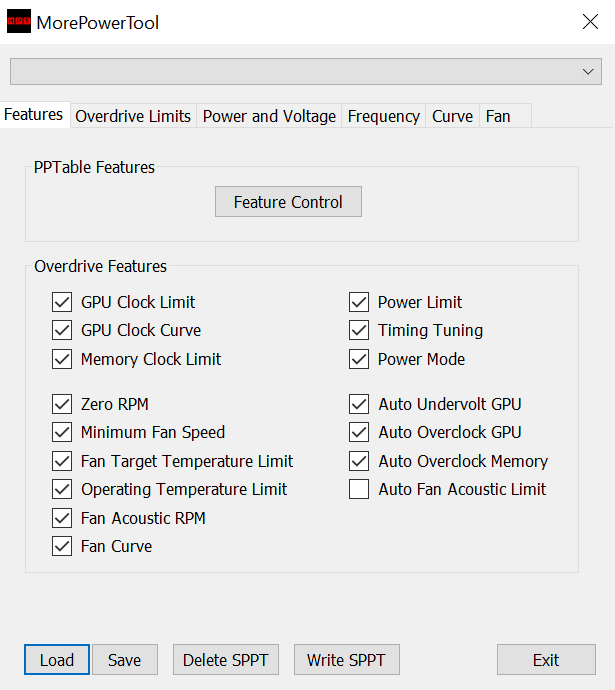The height and width of the screenshot is (690, 615).
Task: Open the Curve tab
Action: (x=452, y=117)
